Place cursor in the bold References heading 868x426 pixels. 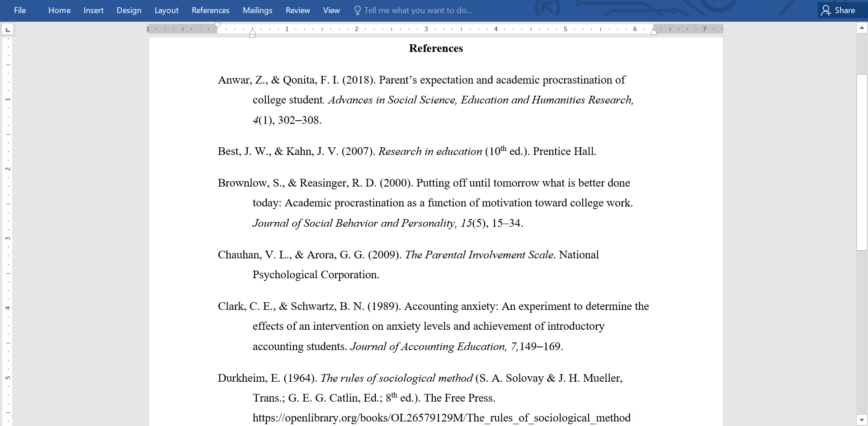click(x=436, y=48)
